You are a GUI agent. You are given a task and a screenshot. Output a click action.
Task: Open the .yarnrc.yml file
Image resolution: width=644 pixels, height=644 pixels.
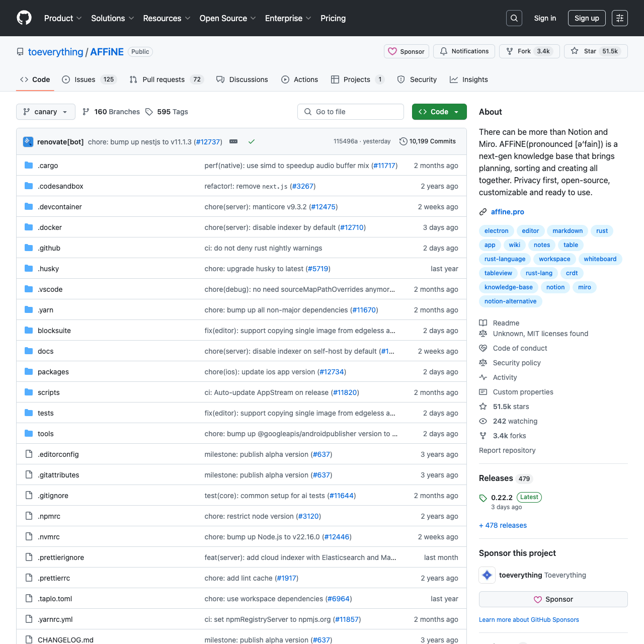55,619
